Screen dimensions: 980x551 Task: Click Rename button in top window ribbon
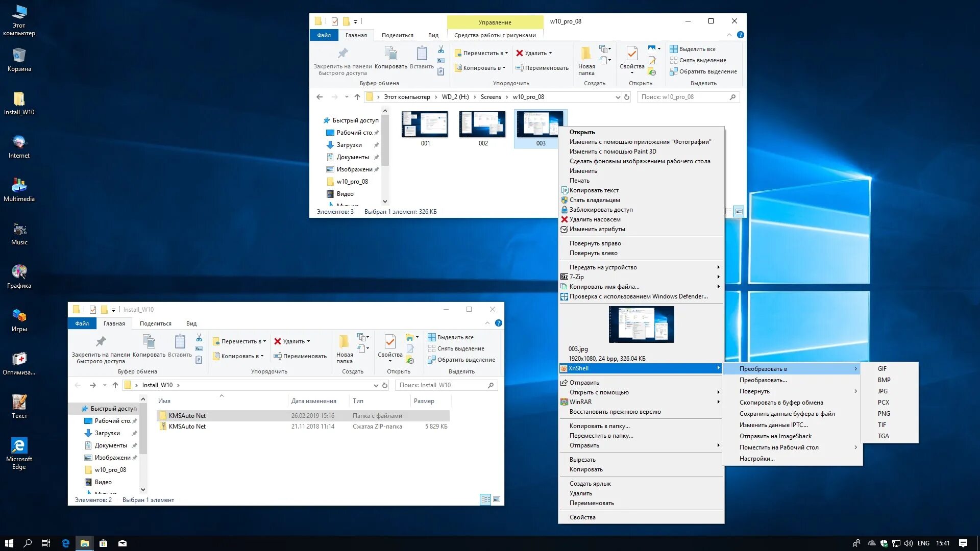(542, 68)
